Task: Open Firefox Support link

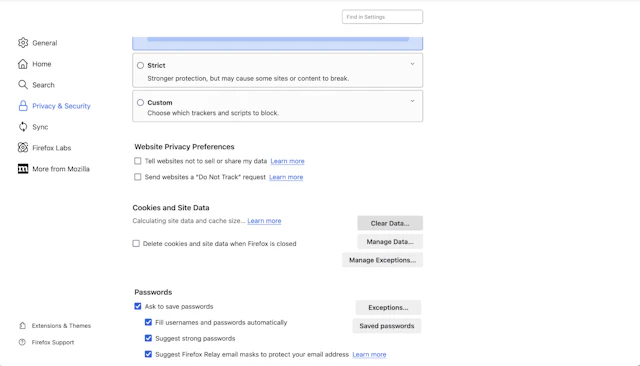Action: point(53,342)
